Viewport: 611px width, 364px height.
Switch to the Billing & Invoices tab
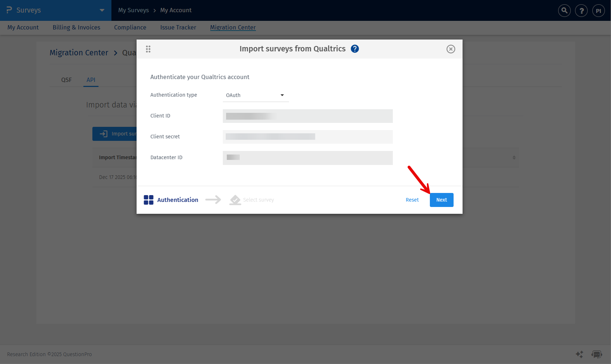click(x=76, y=27)
